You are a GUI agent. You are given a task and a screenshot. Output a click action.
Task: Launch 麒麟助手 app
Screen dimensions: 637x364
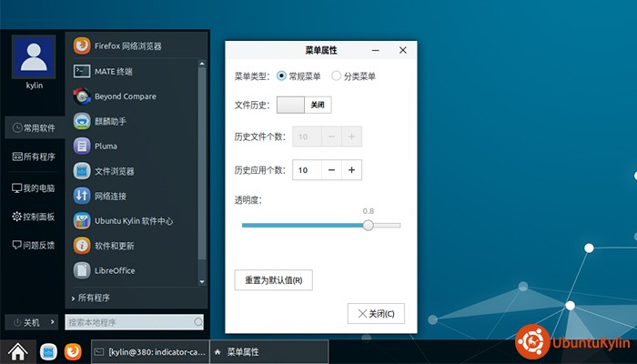(110, 121)
